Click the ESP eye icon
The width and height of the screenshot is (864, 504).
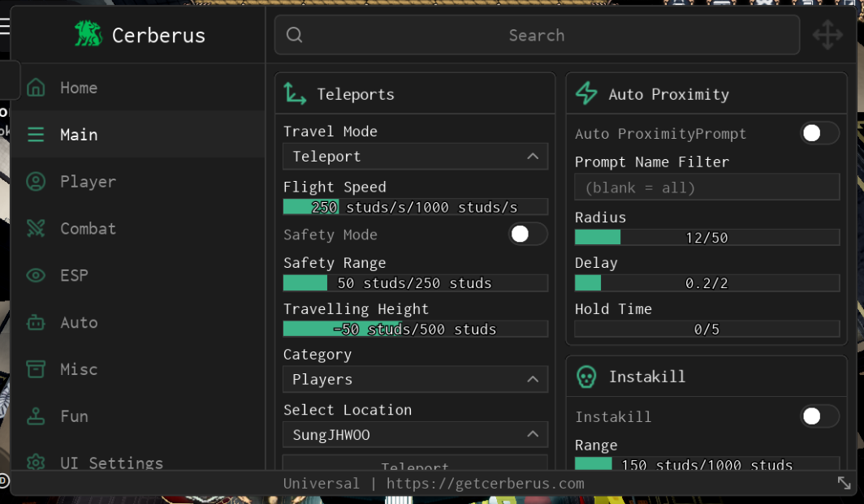(x=36, y=276)
